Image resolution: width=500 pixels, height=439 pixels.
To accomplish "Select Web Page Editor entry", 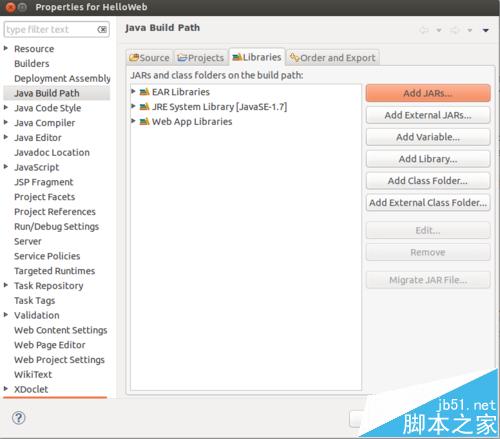I will [50, 345].
